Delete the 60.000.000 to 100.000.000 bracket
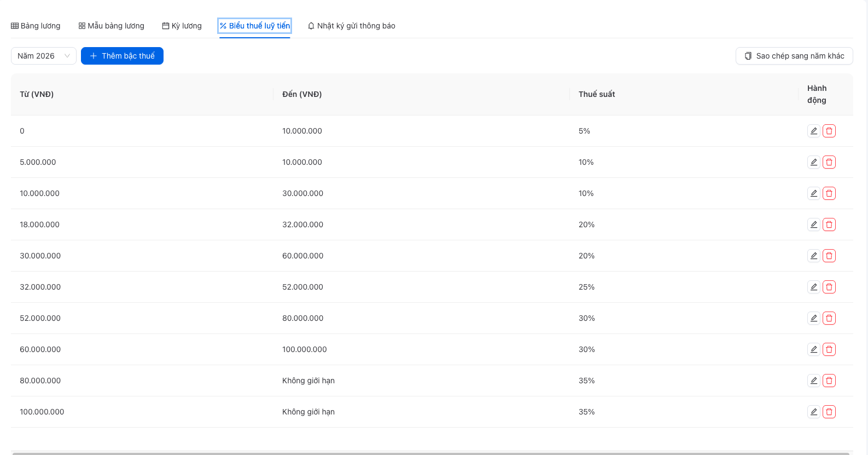868x455 pixels. tap(829, 349)
